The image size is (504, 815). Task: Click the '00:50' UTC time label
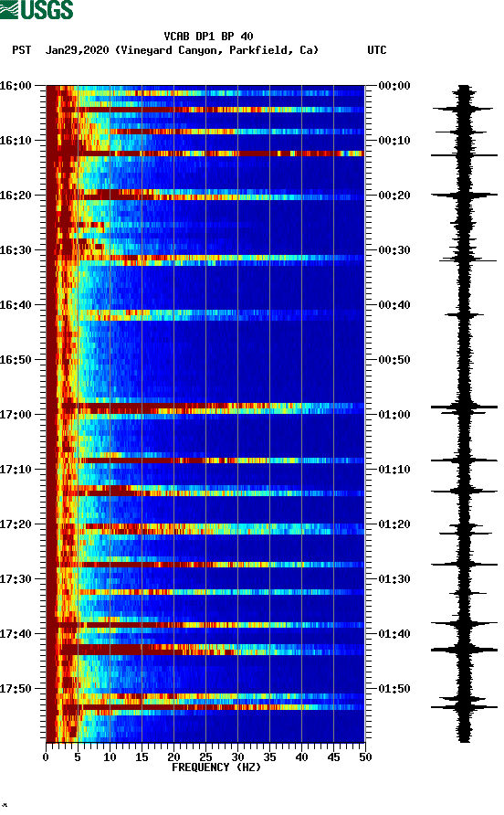click(x=394, y=360)
